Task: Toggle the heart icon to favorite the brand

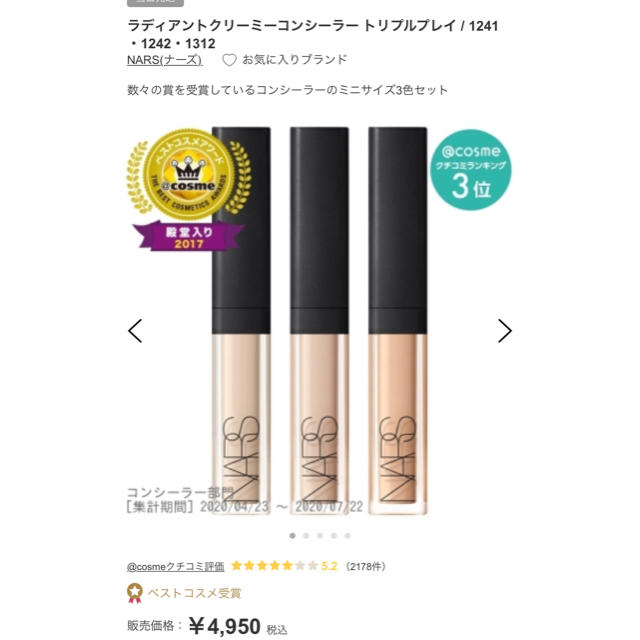Action: click(x=229, y=60)
